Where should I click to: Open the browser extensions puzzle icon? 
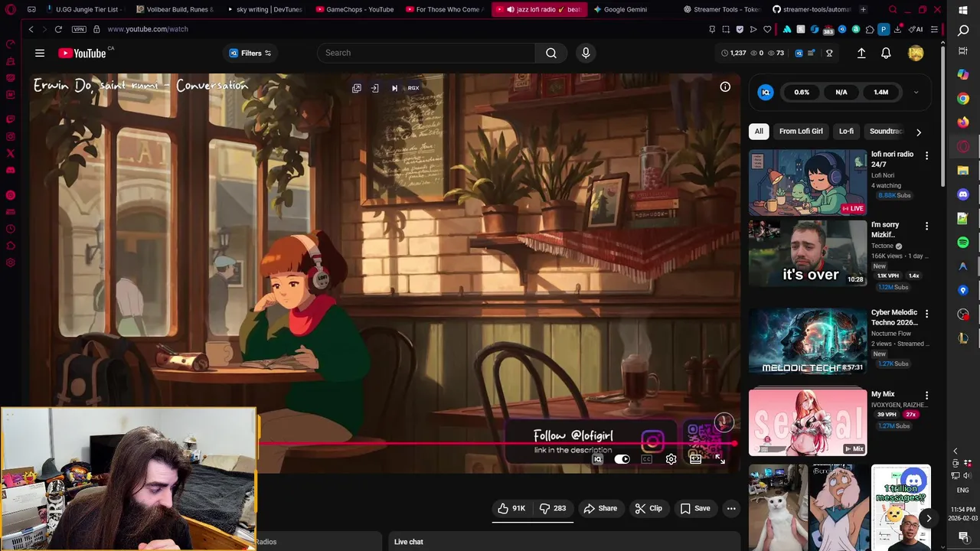pyautogui.click(x=870, y=29)
